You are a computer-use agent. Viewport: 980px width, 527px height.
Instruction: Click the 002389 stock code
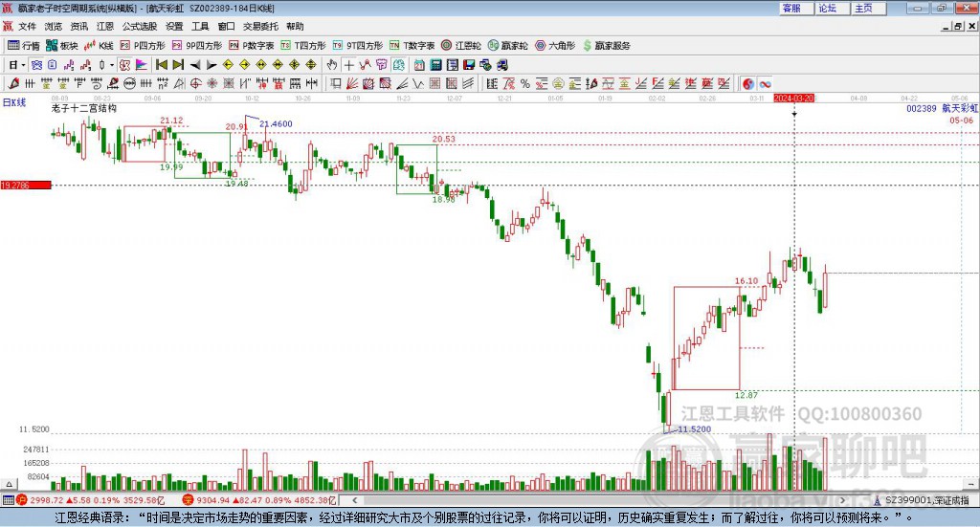pos(922,109)
